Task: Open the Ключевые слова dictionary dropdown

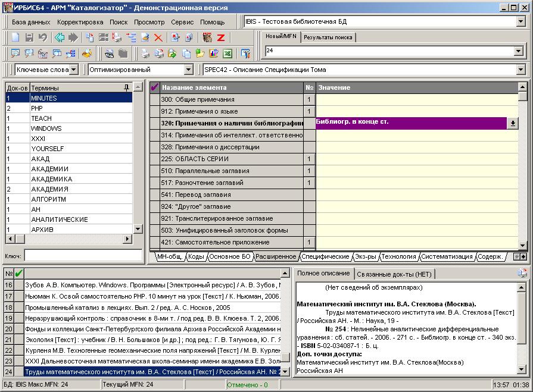Action: [x=74, y=70]
